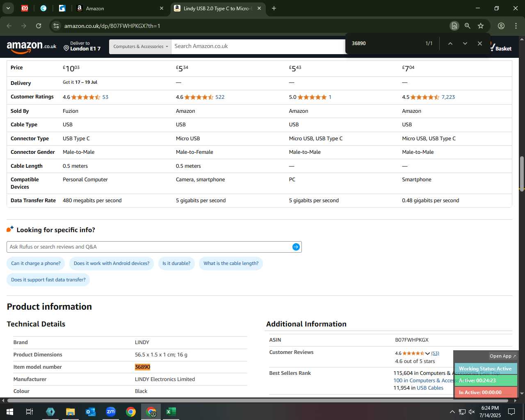Viewport: 525px width, 420px height.
Task: Go to previous find result
Action: click(450, 43)
